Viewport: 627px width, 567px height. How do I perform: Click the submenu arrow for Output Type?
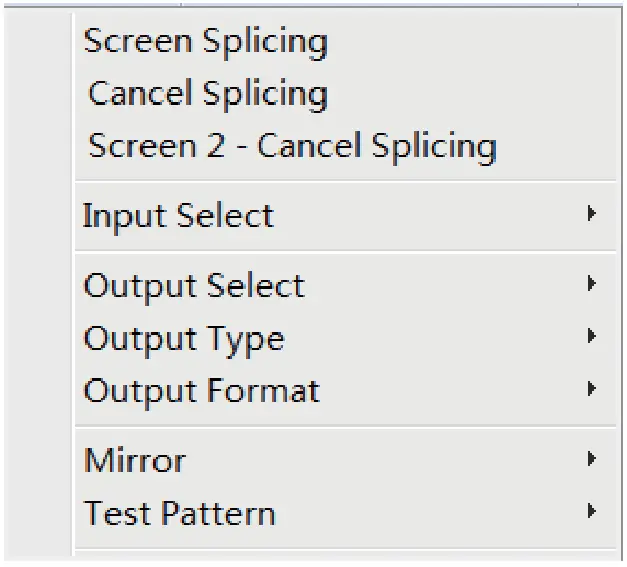coord(593,337)
